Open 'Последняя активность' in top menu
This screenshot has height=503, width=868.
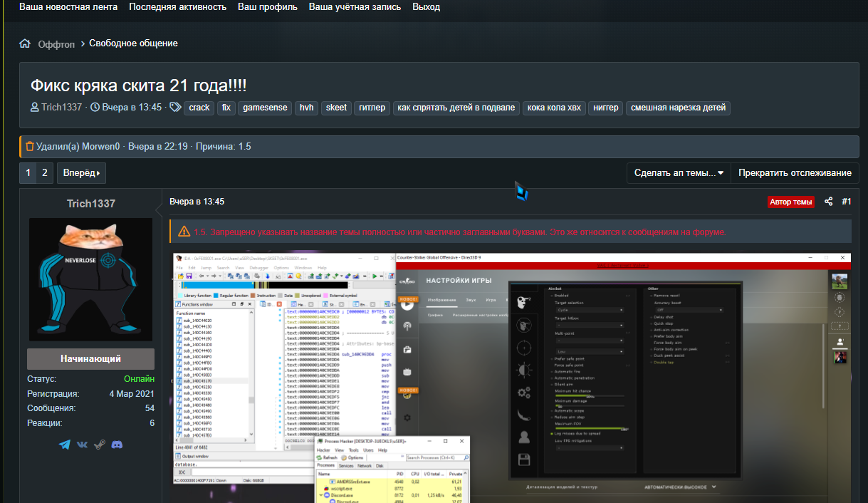[177, 7]
